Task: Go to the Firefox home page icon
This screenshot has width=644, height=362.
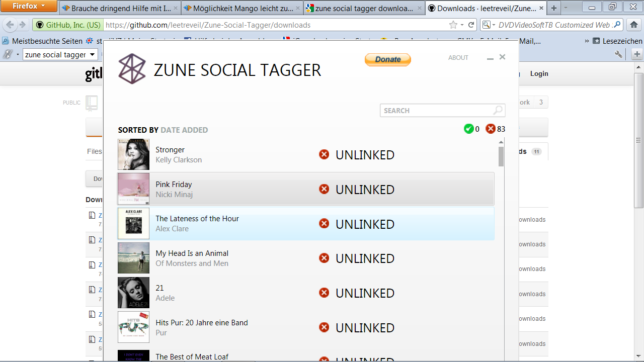Action: coord(634,25)
